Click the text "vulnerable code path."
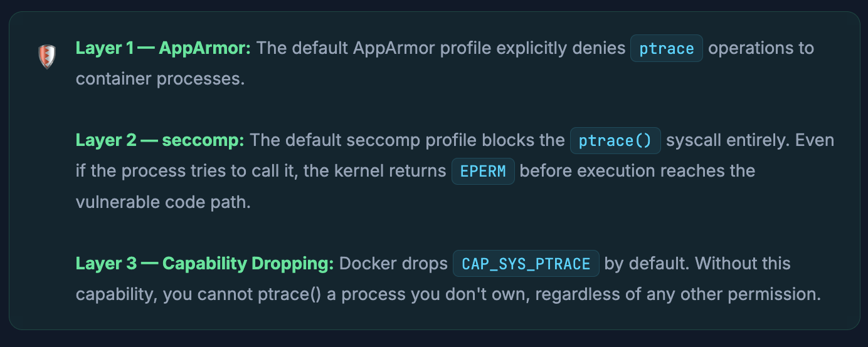Viewport: 868px width, 347px height. (163, 202)
